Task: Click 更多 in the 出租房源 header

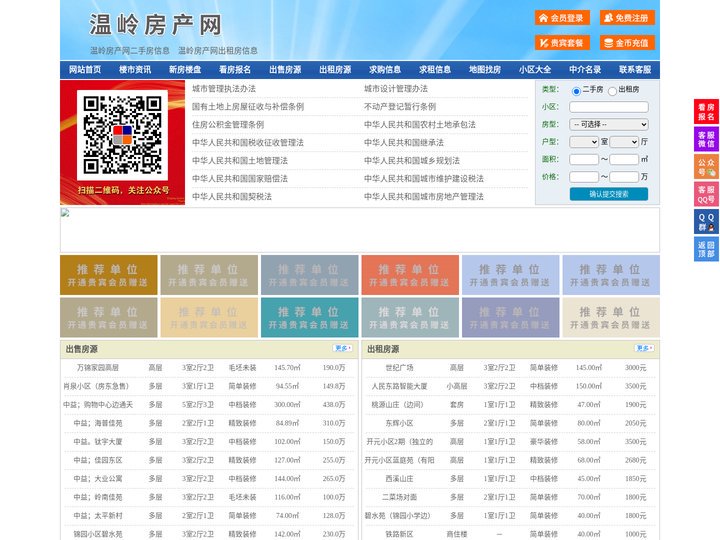Action: pyautogui.click(x=644, y=349)
